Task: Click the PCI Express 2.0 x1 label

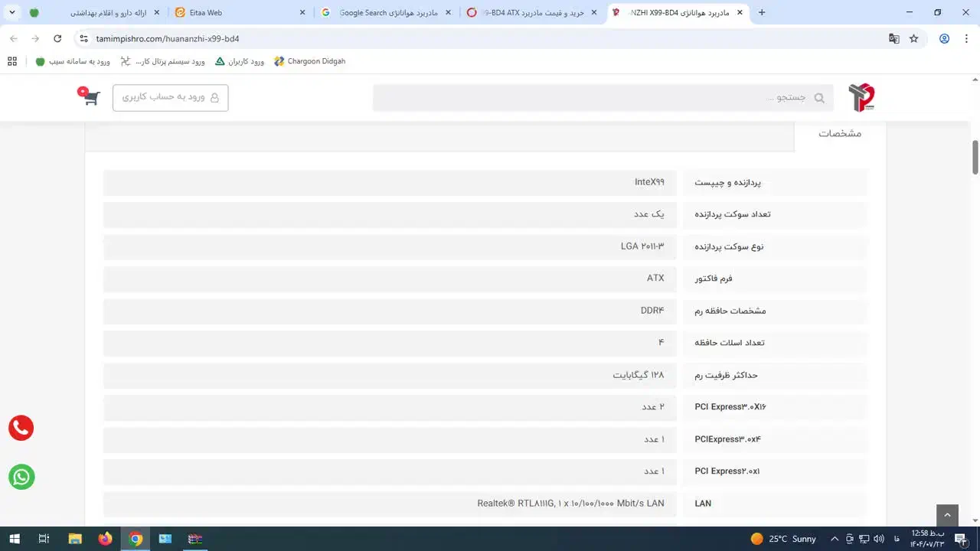Action: (x=727, y=471)
